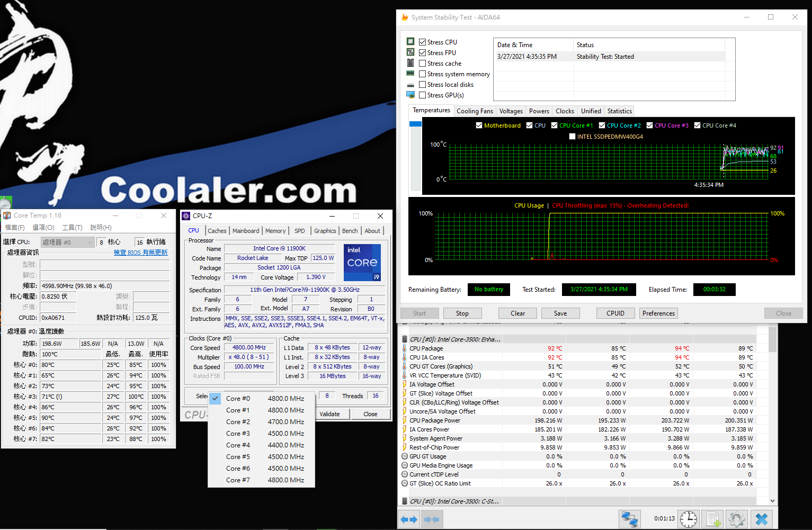Click the lightning icon next to CPU Package Power
This screenshot has height=530, width=812.
click(x=405, y=420)
